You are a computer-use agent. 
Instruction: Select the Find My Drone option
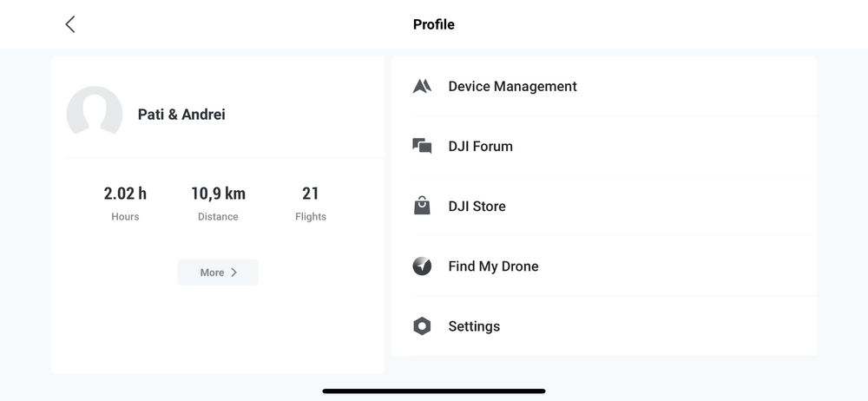click(x=493, y=266)
